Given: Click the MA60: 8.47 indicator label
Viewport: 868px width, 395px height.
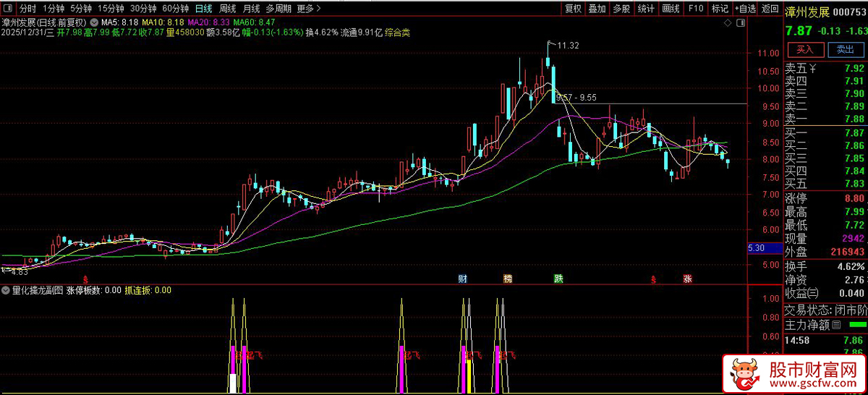Looking at the screenshot, I should click(x=252, y=23).
